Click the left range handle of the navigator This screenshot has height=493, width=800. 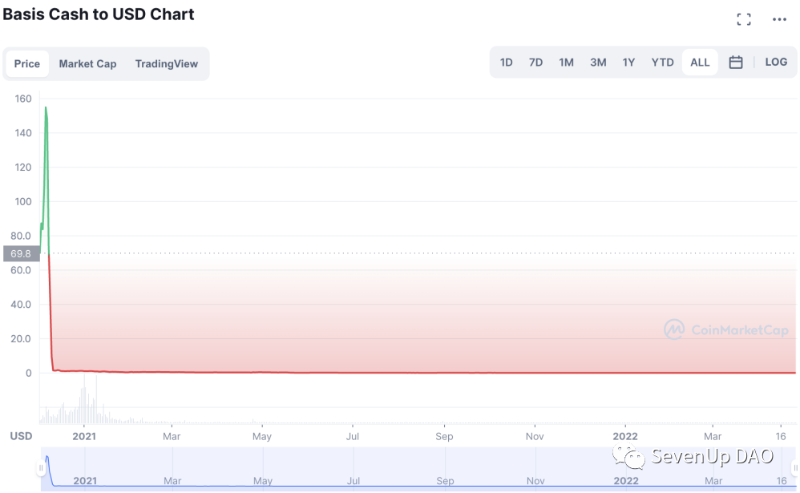coord(41,467)
